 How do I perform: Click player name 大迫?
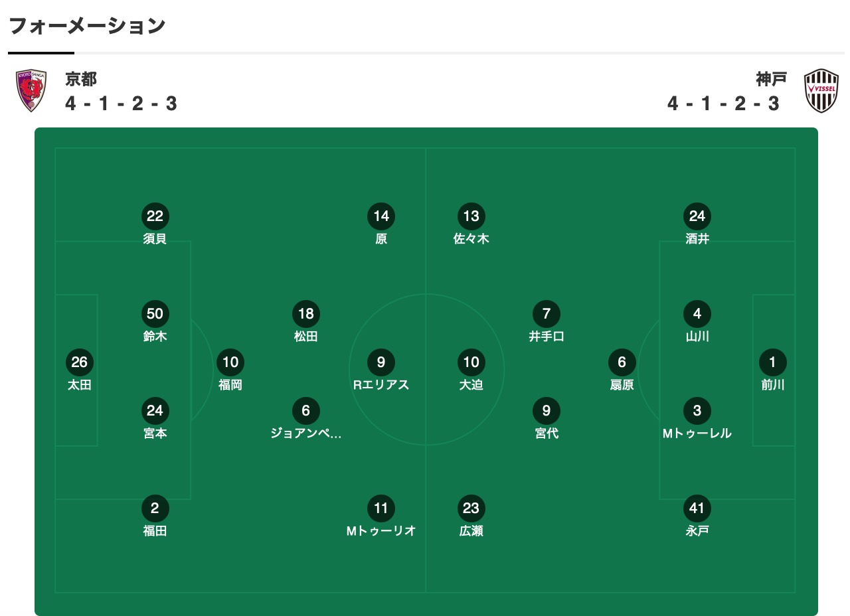[x=471, y=385]
